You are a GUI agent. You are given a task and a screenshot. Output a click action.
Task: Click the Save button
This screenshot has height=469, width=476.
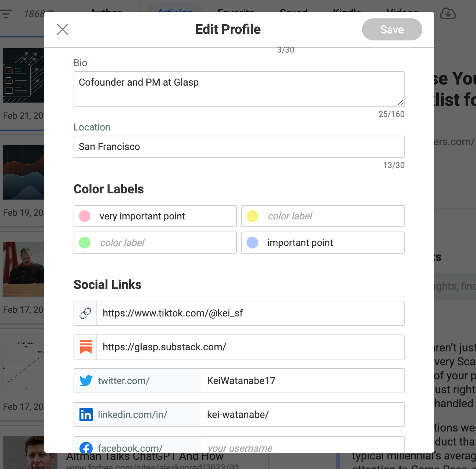click(x=392, y=29)
